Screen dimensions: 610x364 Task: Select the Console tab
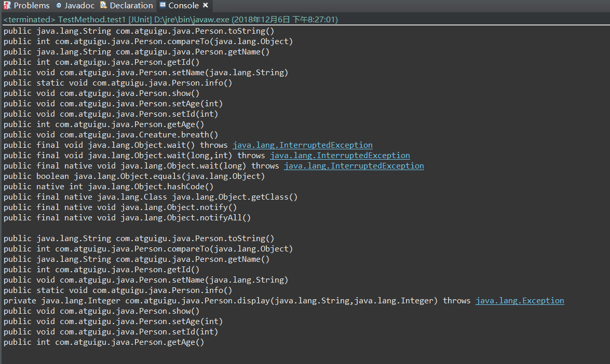click(184, 5)
